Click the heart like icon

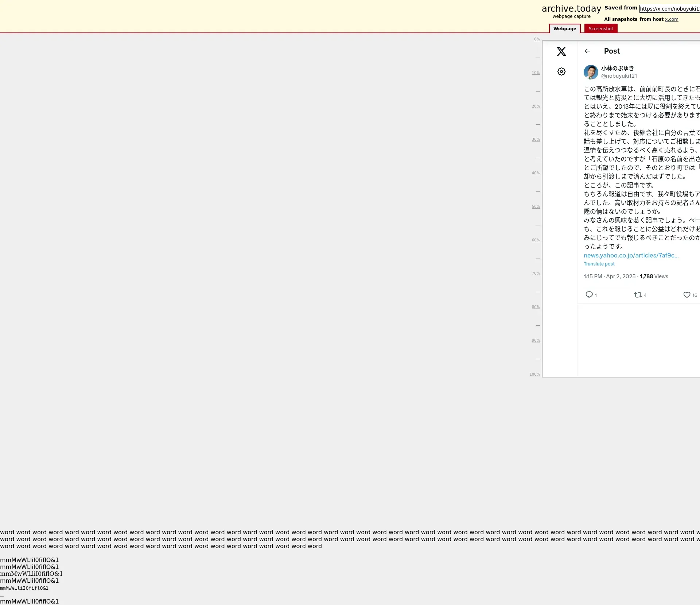pyautogui.click(x=687, y=295)
